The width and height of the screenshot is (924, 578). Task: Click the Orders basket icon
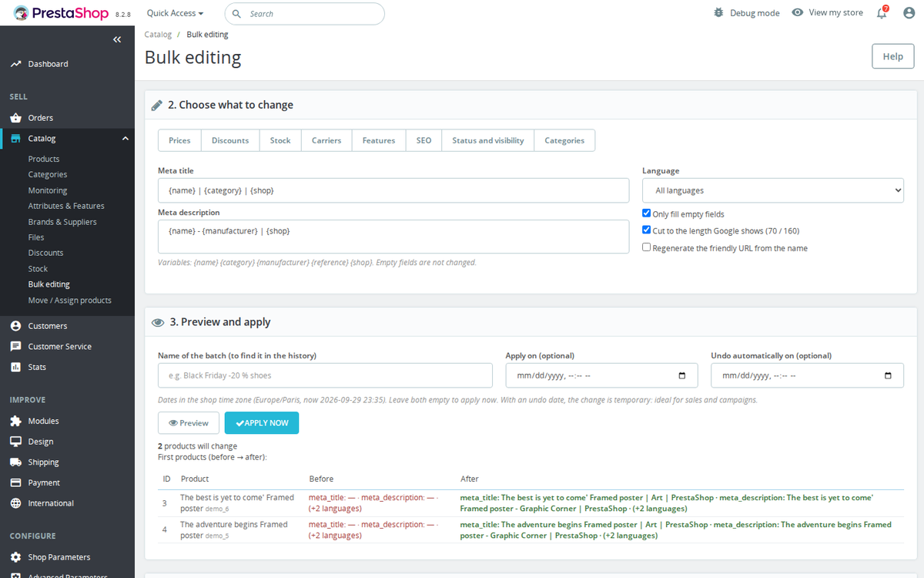[x=15, y=118]
